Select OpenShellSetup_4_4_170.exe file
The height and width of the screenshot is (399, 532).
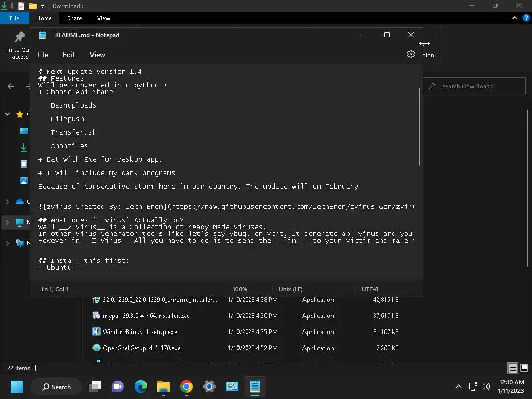tap(141, 348)
